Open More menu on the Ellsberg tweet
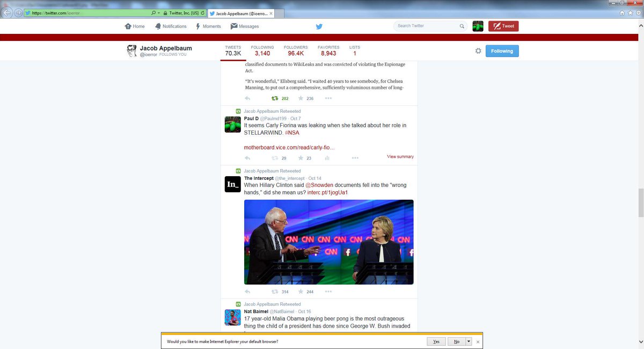Viewport: 644px width, 349px height. (x=328, y=98)
